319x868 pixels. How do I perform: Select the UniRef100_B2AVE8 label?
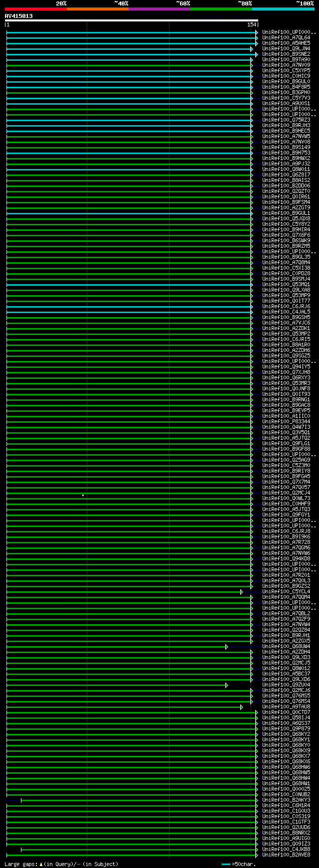286,855
